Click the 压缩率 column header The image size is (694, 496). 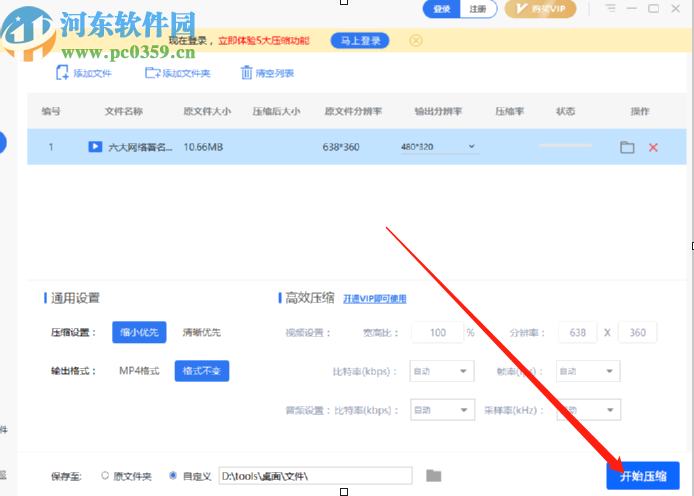pos(509,111)
